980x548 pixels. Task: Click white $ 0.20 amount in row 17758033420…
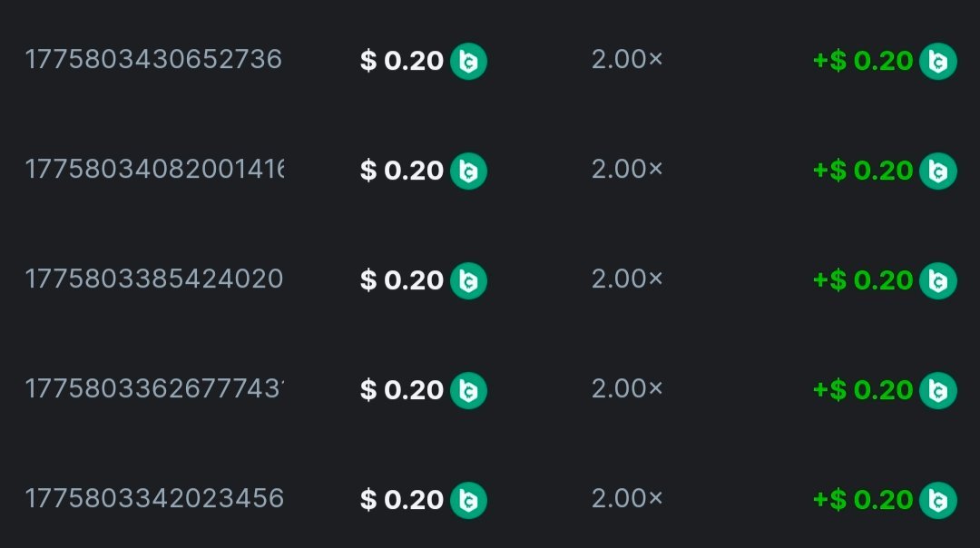[x=402, y=500]
